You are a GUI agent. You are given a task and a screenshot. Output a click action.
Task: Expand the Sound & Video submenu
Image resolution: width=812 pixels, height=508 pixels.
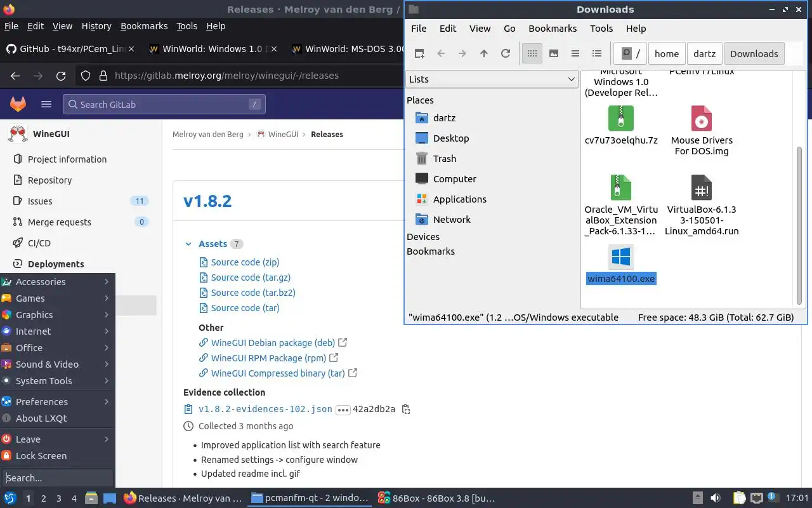tap(57, 364)
